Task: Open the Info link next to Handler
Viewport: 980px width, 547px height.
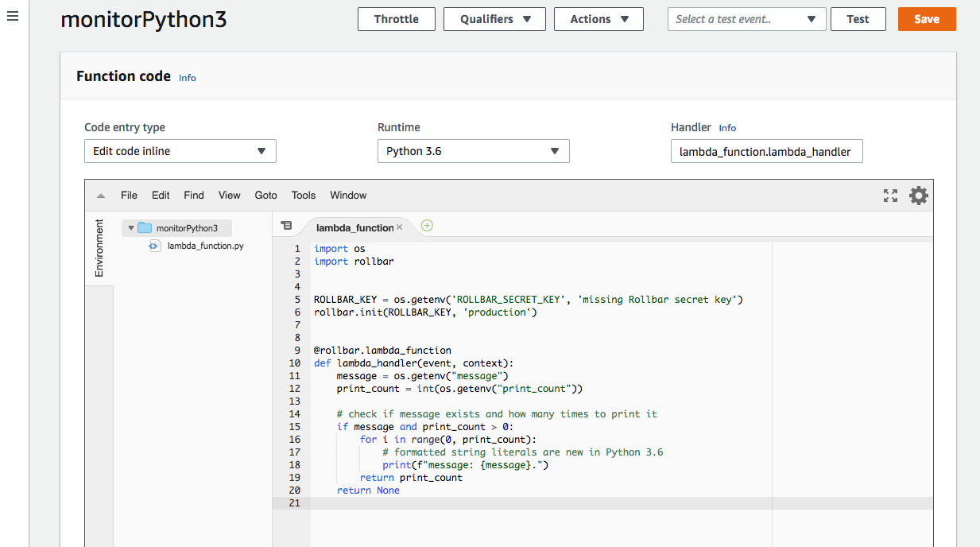Action: click(727, 127)
